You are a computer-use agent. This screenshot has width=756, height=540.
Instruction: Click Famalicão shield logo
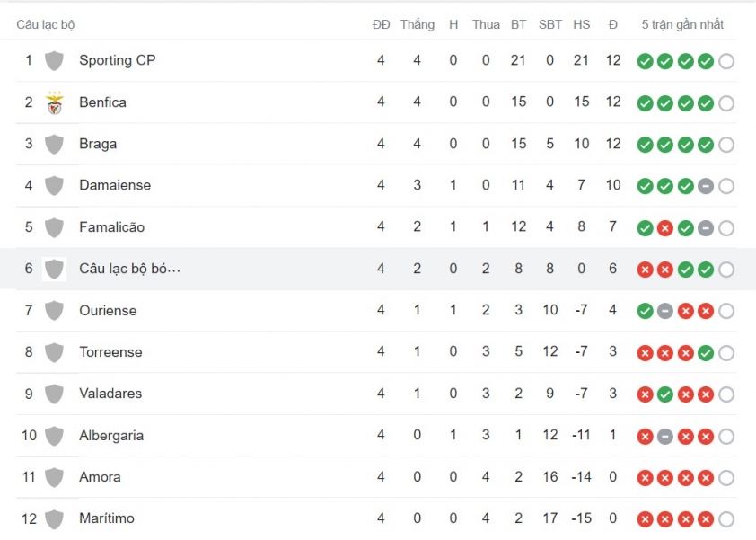coord(55,228)
